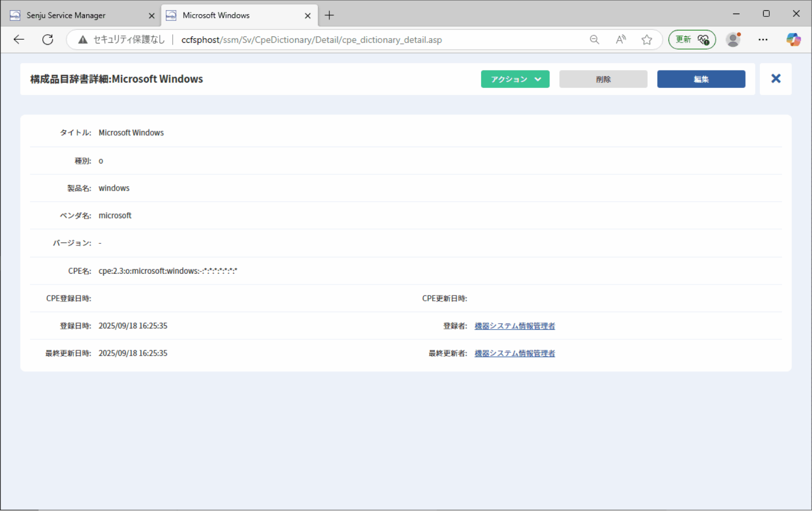Viewport: 812px width, 511px height.
Task: Reload the page with the refresh icon
Action: (x=48, y=40)
